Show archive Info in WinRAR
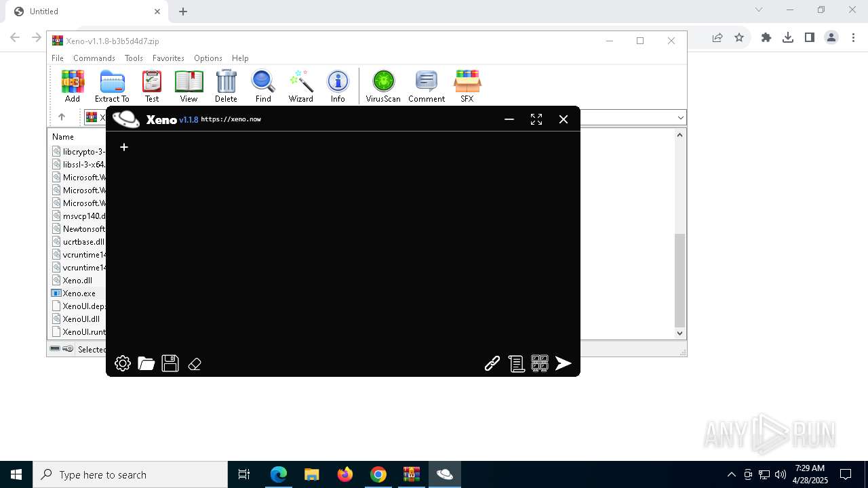This screenshot has height=488, width=868. [338, 86]
